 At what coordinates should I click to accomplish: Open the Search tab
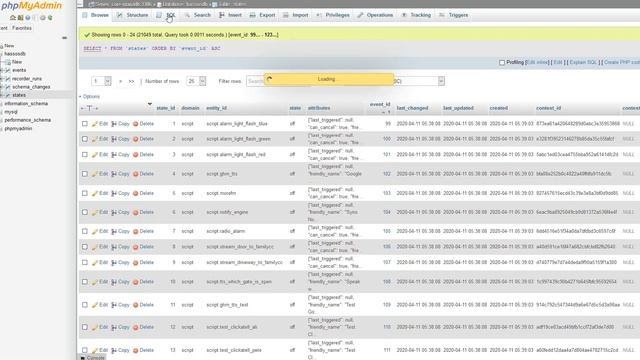(x=198, y=15)
